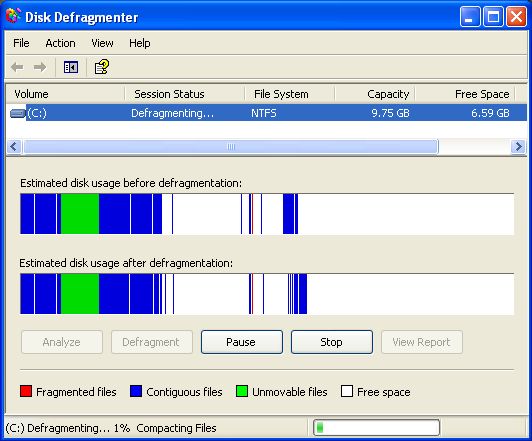532x441 pixels.
Task: Click the volume list's right scroll arrow
Action: (518, 147)
